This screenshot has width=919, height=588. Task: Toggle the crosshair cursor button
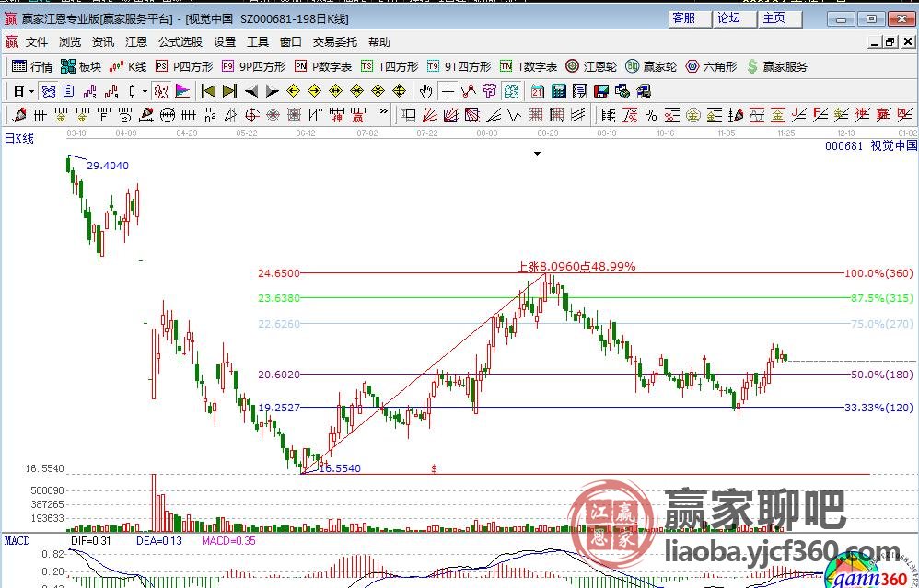click(448, 91)
